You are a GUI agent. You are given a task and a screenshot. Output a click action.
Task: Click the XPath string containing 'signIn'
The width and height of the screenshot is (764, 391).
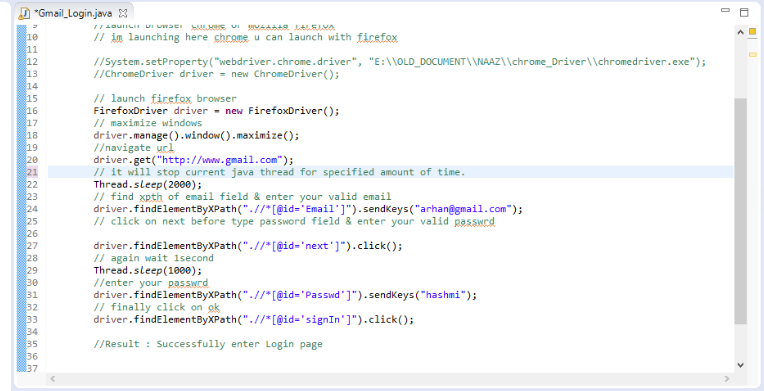pos(301,319)
